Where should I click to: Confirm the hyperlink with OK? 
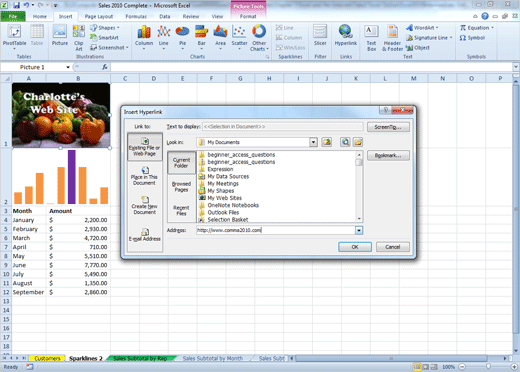coord(355,247)
